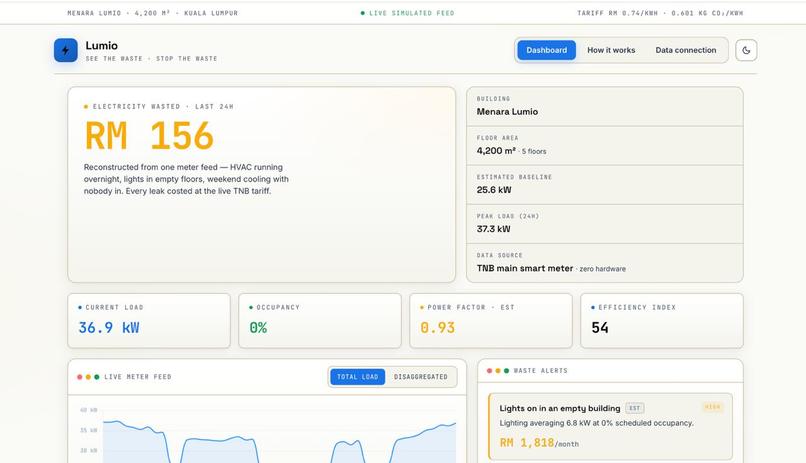Open the 'Lights on in an empty building' alert
Image resolution: width=806 pixels, height=463 pixels.
610,427
